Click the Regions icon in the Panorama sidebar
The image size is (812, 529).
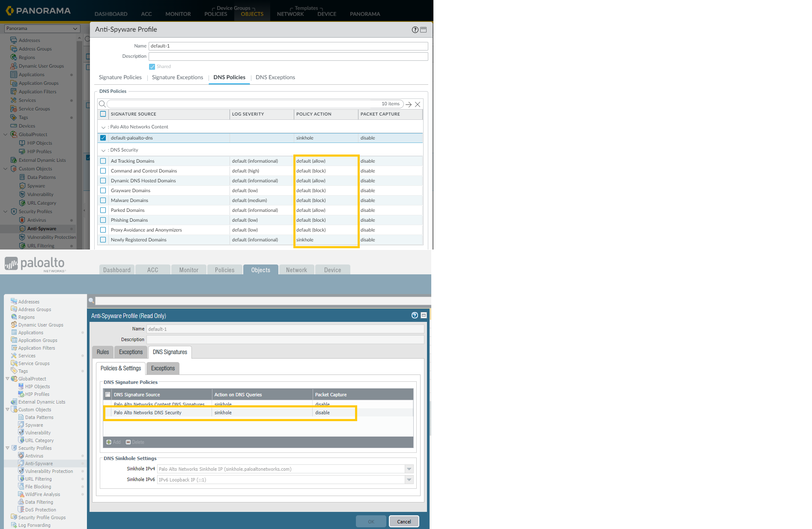pyautogui.click(x=14, y=57)
